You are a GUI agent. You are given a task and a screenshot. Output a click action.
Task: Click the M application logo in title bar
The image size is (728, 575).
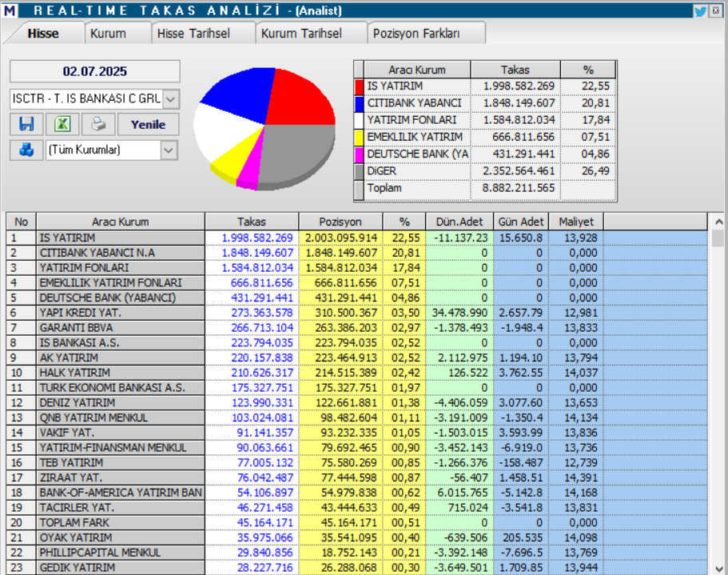tap(10, 10)
